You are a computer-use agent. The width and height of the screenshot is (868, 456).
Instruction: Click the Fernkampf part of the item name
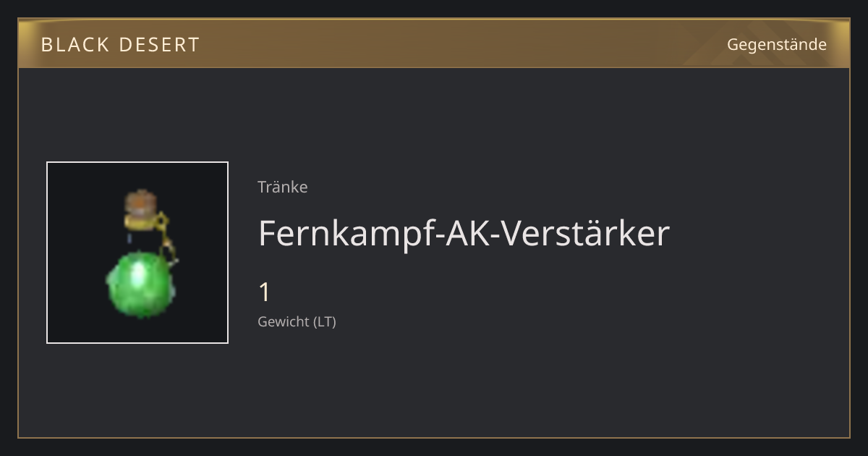point(339,235)
